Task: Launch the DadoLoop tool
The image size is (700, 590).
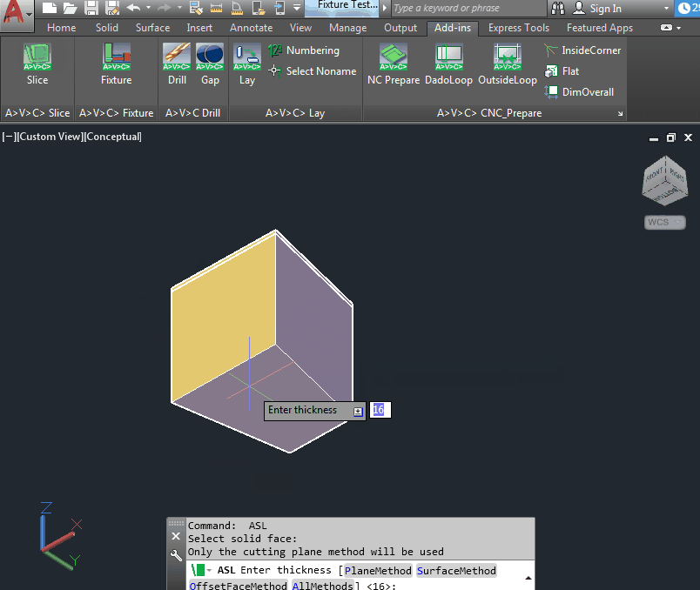Action: point(448,64)
